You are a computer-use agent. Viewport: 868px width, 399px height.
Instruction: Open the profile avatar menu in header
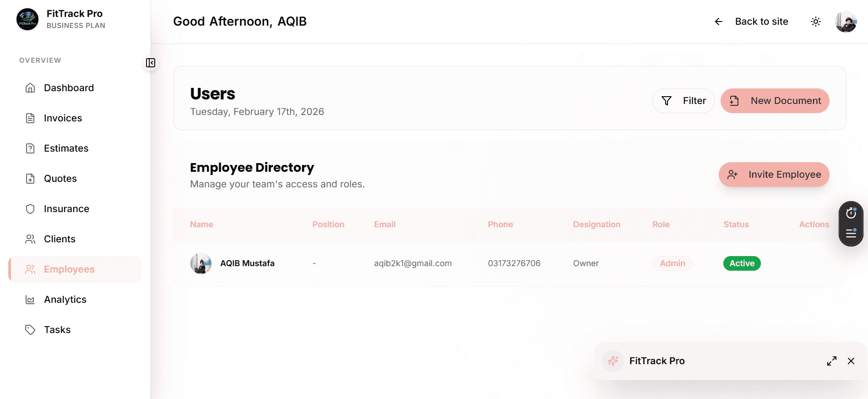click(846, 22)
